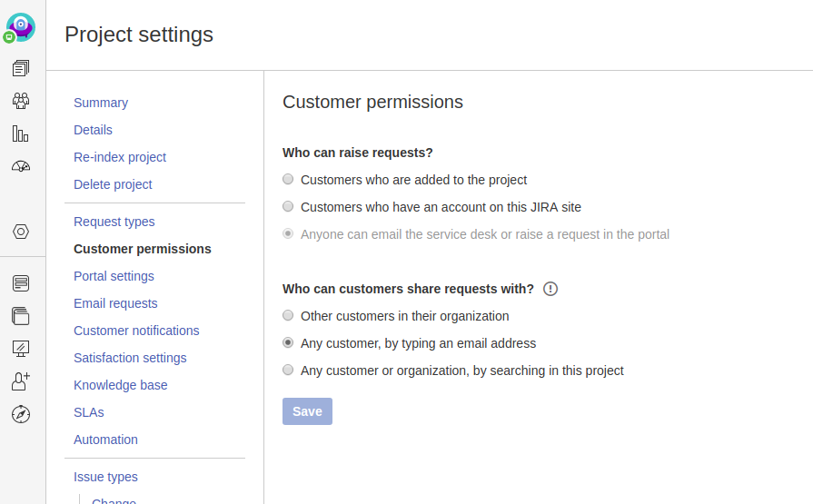Open the Reports bar chart icon
The image size is (813, 504).
point(21,133)
